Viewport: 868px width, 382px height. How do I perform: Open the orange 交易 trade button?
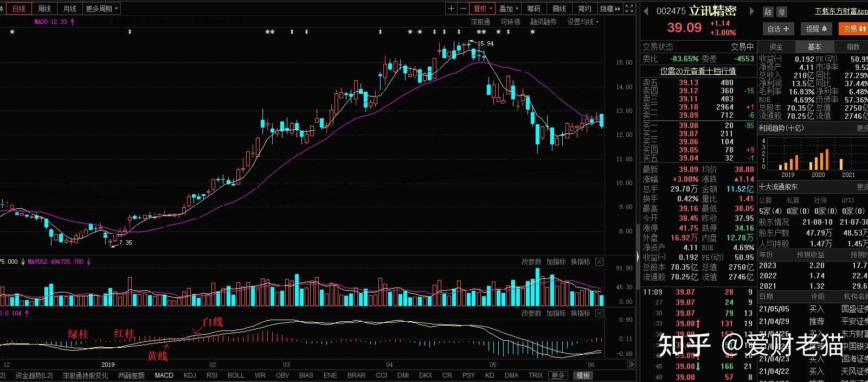853,29
